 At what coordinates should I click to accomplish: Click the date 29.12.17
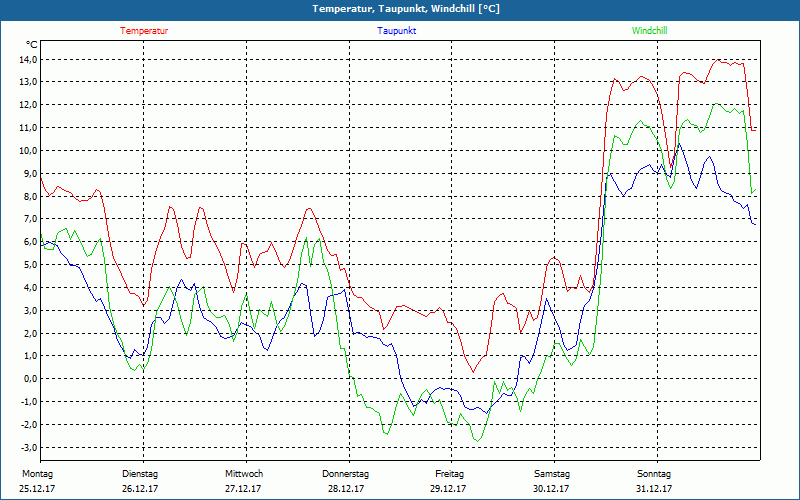point(448,489)
